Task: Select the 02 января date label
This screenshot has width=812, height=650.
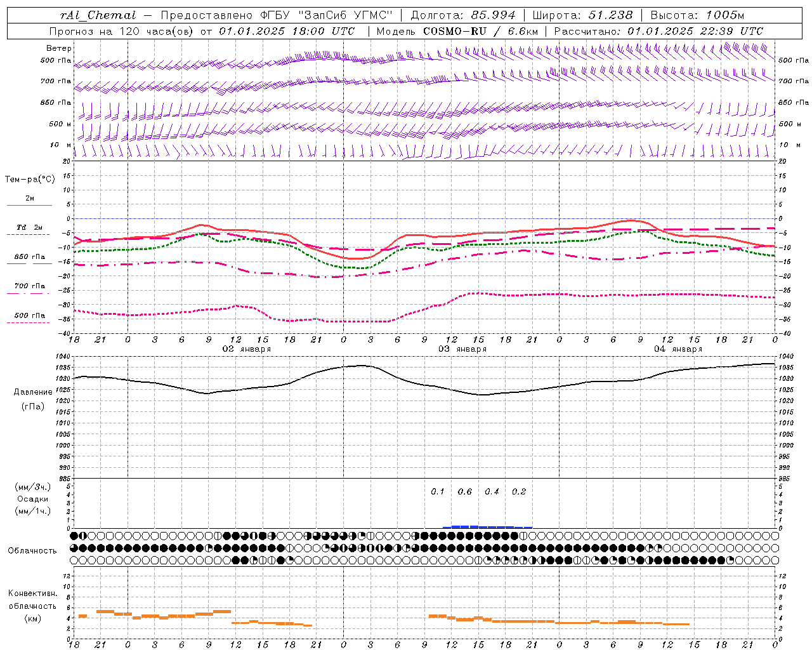Action: [x=246, y=349]
